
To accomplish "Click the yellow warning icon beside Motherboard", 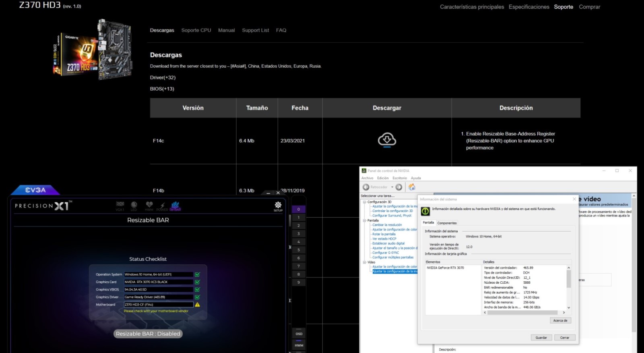I will (x=197, y=305).
